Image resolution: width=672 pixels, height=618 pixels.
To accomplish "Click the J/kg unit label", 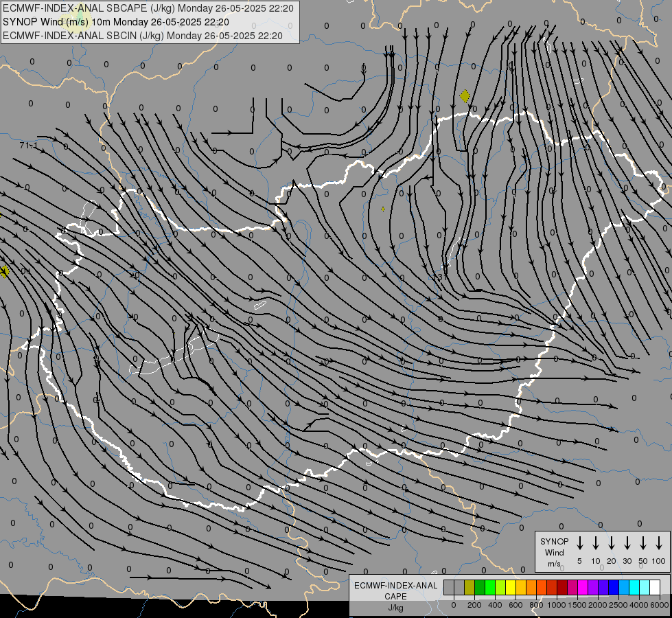I will click(x=395, y=608).
